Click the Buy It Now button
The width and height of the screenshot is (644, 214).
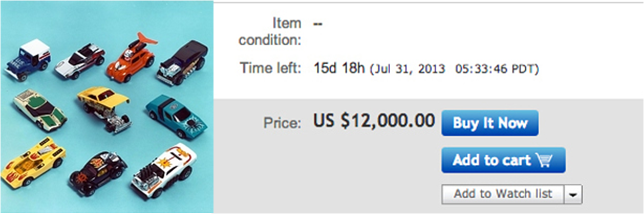(x=489, y=123)
